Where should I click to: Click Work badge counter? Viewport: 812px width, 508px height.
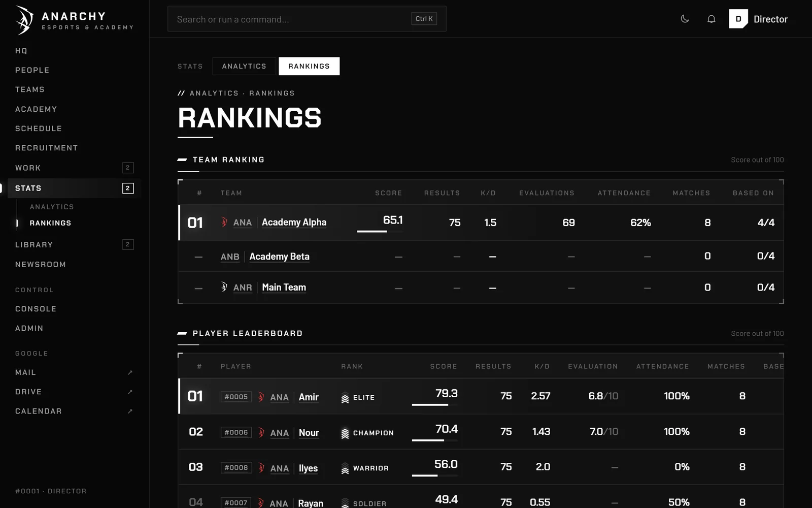128,168
